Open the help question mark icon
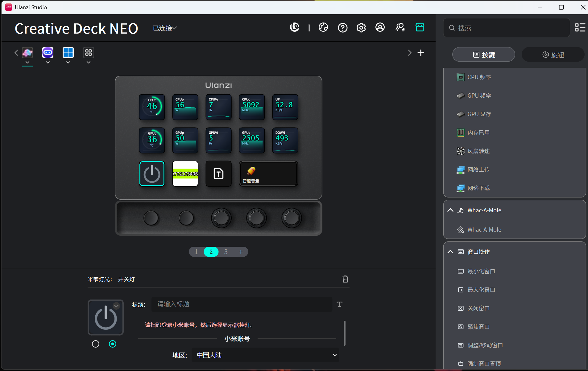 pos(342,28)
